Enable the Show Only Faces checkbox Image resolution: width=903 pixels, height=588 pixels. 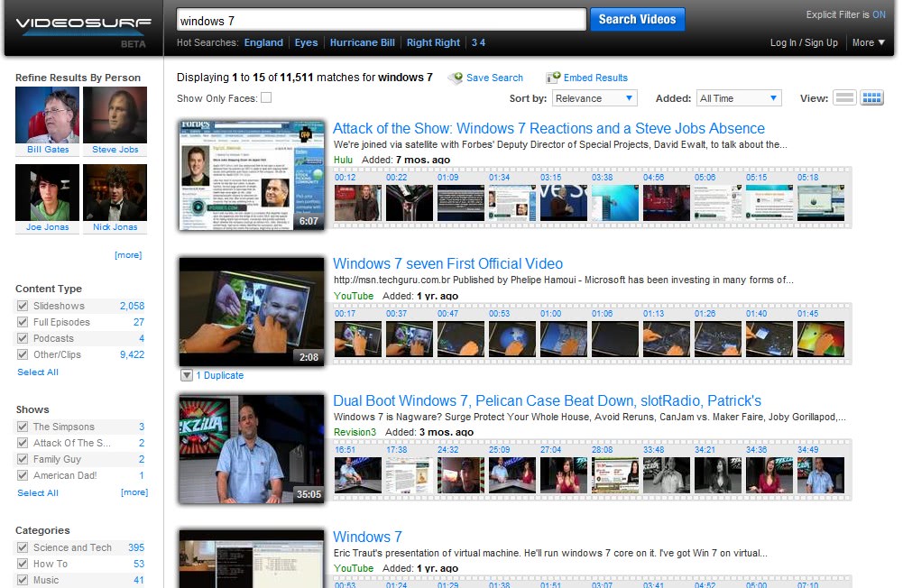pos(266,98)
